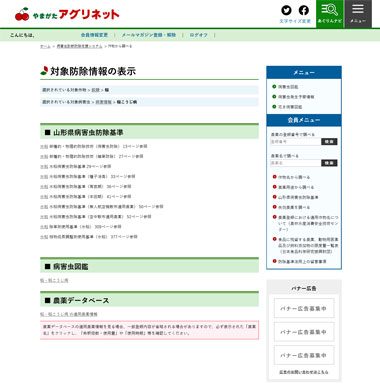Image resolution: width=380 pixels, height=390 pixels.
Task: Open 作物名から調べる in 会員メニュー
Action: point(294,177)
